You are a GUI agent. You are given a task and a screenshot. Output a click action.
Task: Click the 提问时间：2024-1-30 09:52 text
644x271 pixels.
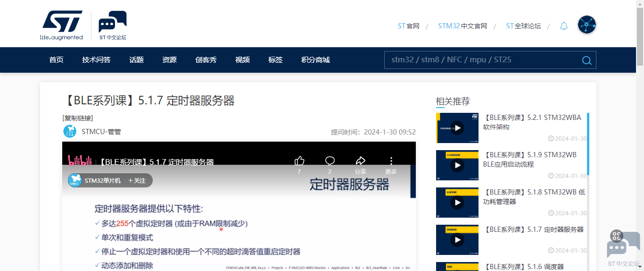click(373, 132)
